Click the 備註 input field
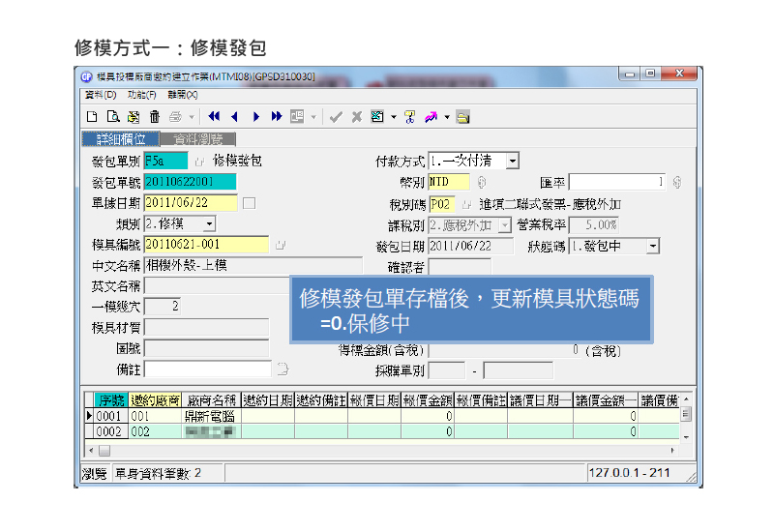Screen dimensions: 774x532 tap(207, 369)
